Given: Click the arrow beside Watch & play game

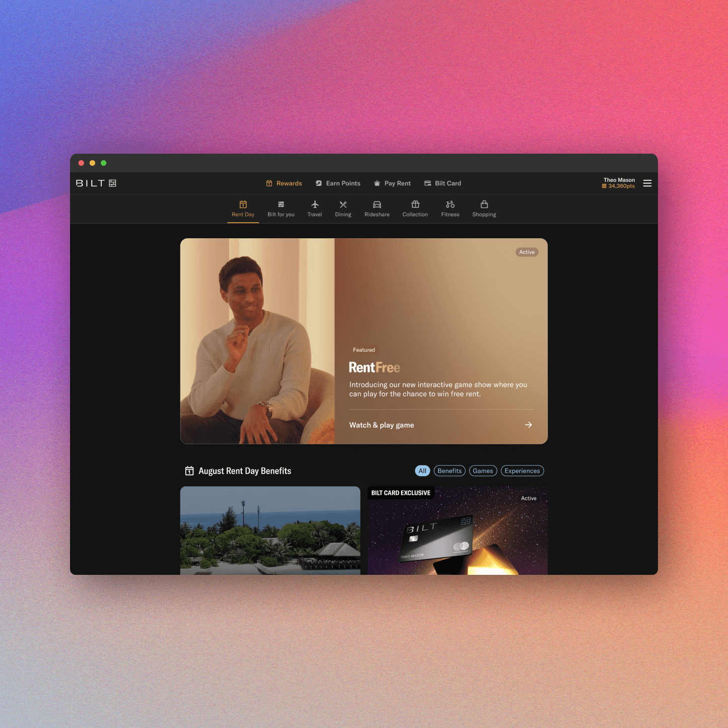Looking at the screenshot, I should [x=528, y=425].
